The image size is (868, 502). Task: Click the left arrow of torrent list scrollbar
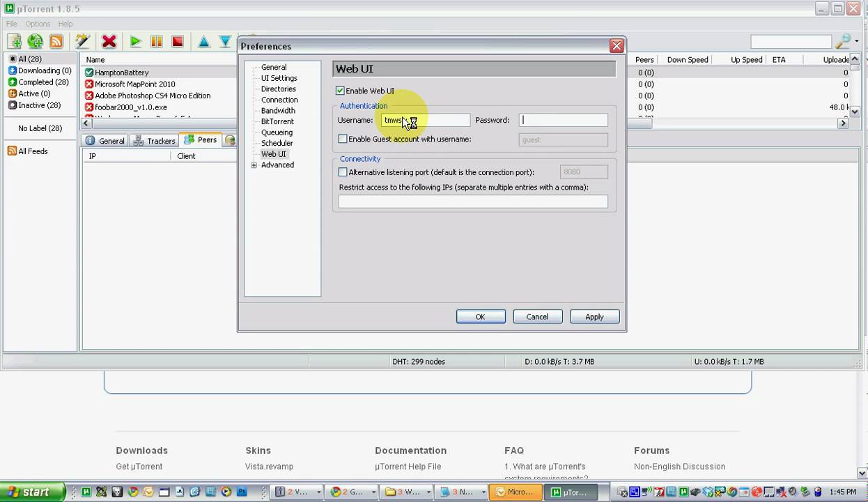86,123
